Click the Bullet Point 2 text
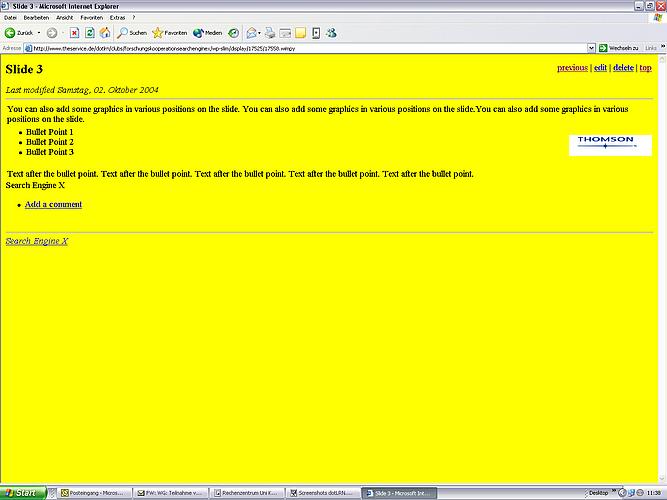 (x=49, y=142)
